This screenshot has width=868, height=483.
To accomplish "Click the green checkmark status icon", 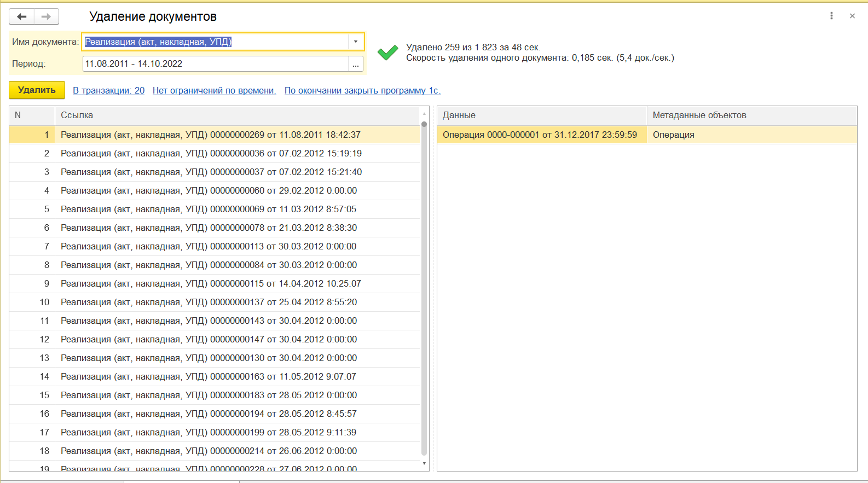I will coord(388,53).
